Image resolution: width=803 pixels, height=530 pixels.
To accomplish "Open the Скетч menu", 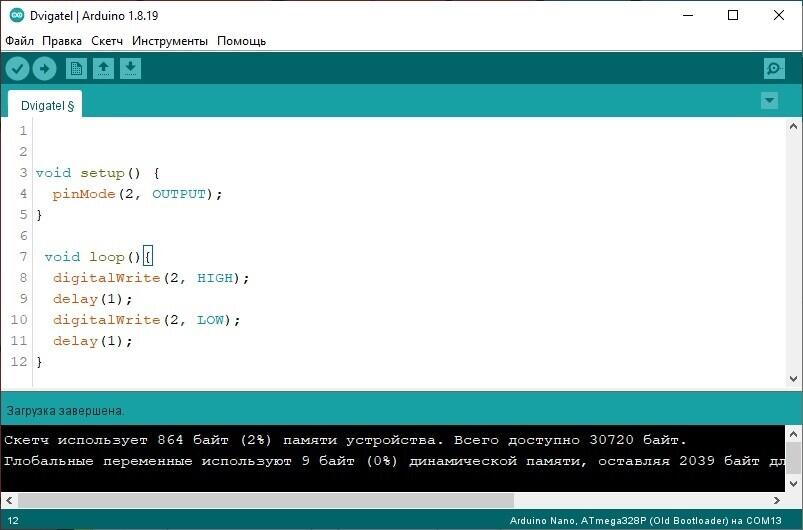I will coord(107,41).
